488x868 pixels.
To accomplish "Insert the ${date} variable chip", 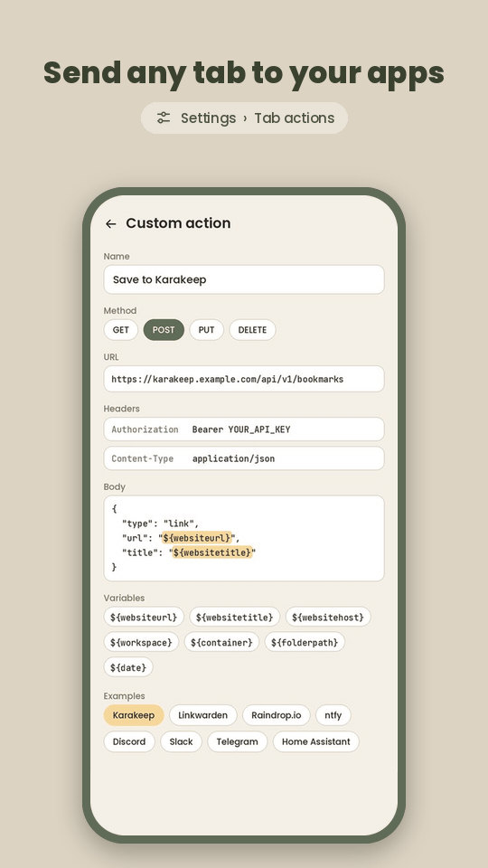I will [128, 667].
